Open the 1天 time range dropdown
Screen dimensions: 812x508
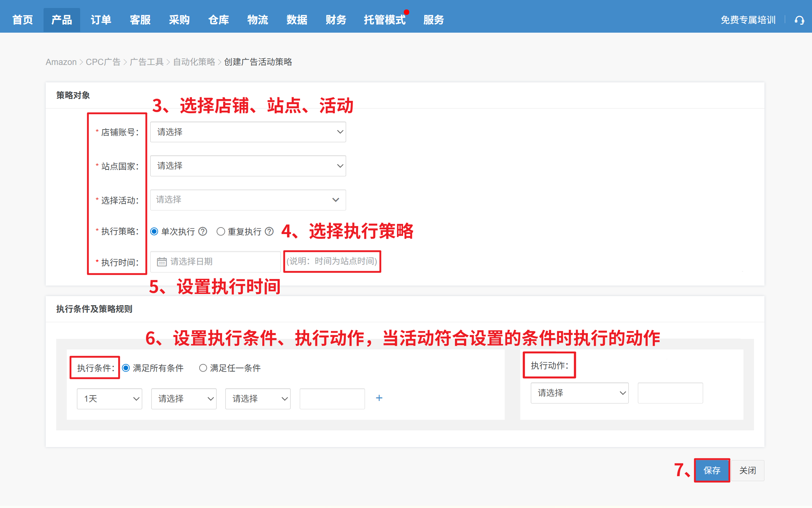(x=110, y=399)
